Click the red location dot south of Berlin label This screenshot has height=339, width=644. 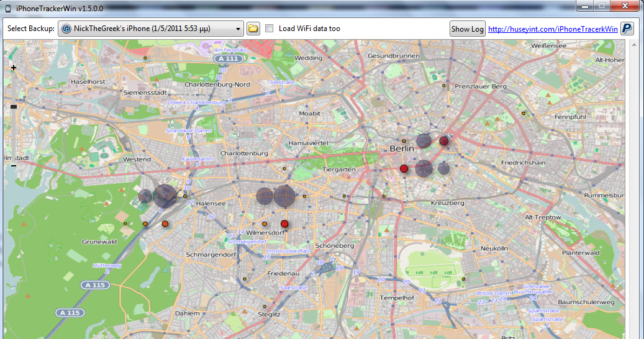404,168
